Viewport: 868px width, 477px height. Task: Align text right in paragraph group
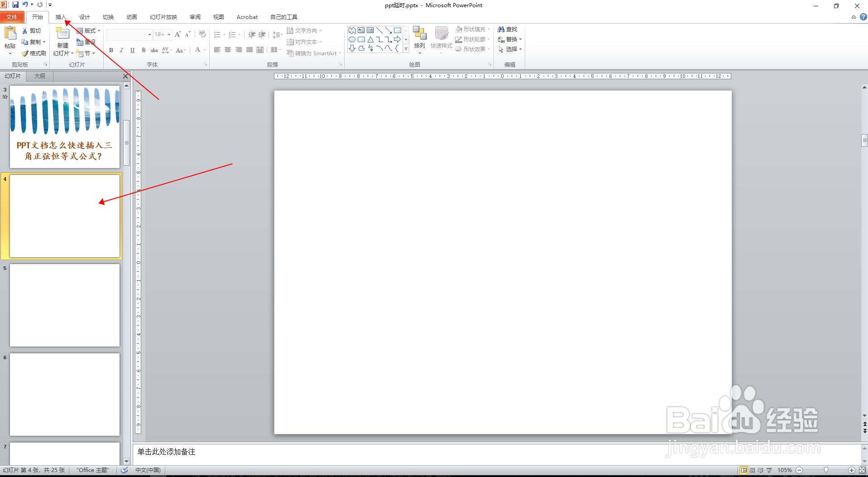point(239,50)
